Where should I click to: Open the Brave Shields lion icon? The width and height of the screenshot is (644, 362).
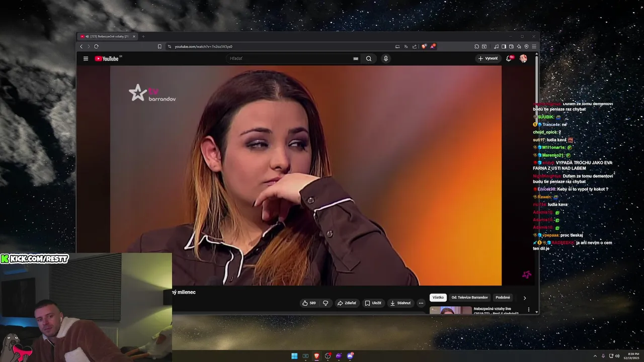pyautogui.click(x=424, y=46)
